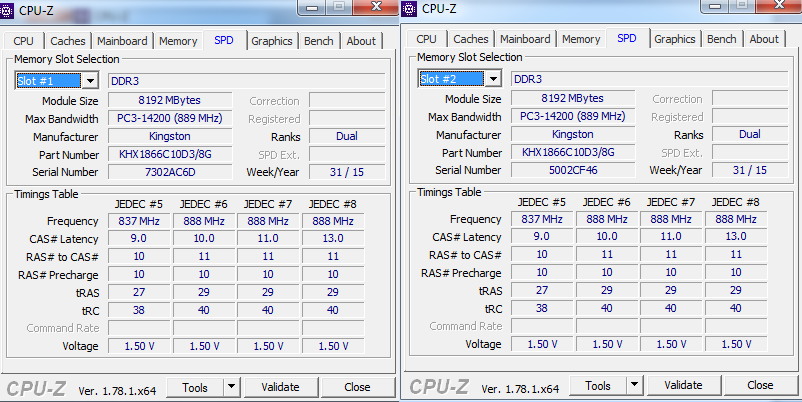Open About tab in left window
The height and width of the screenshot is (402, 802).
pyautogui.click(x=361, y=41)
